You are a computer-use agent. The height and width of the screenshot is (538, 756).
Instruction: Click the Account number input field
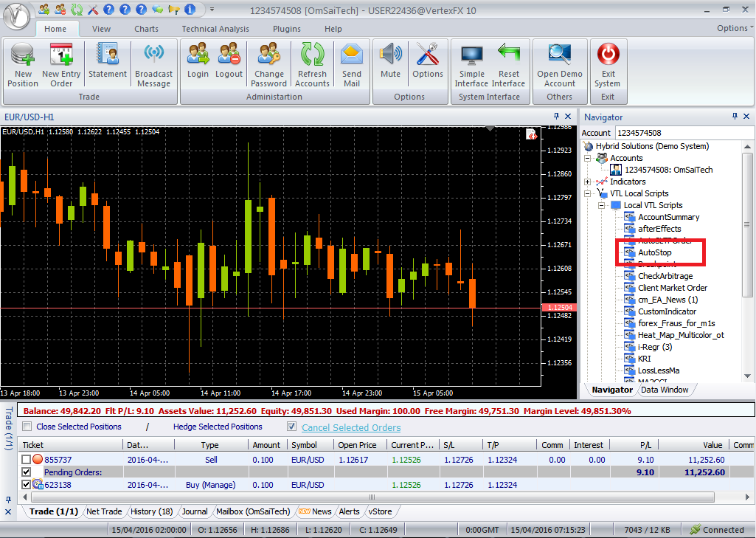684,133
